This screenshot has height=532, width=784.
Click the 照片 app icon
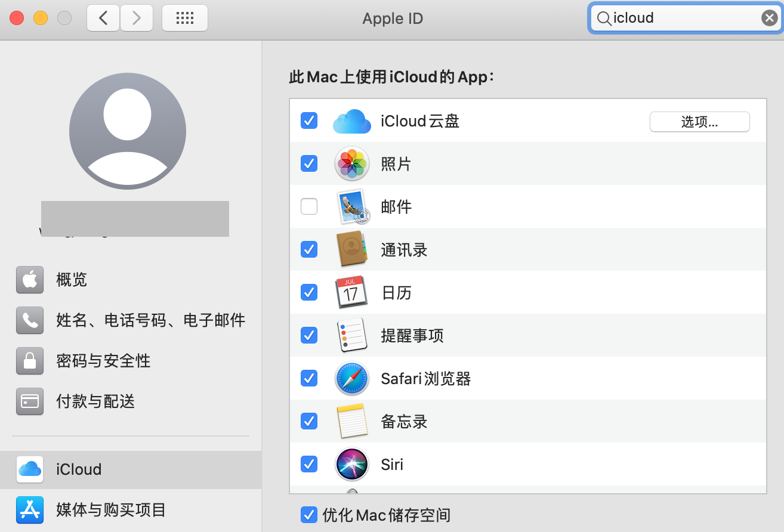tap(351, 163)
